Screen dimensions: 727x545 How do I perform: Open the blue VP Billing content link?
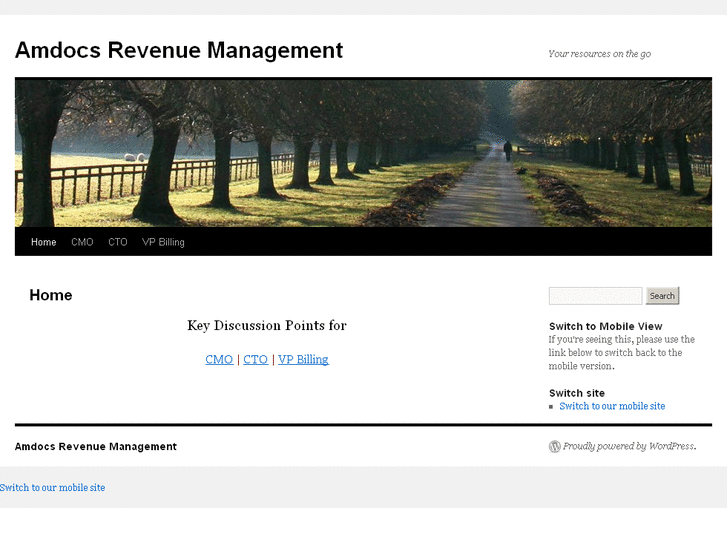303,360
